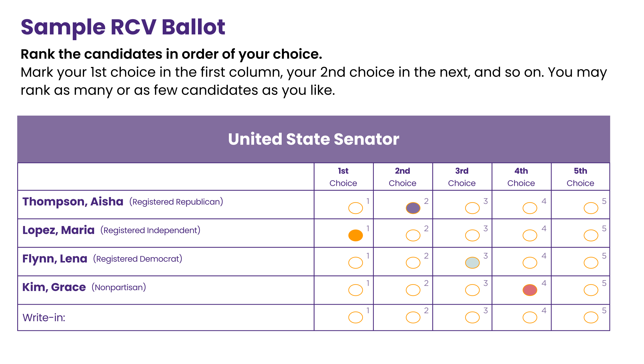Select Thompson, Aisha 2nd choice filled bubble

tap(413, 208)
